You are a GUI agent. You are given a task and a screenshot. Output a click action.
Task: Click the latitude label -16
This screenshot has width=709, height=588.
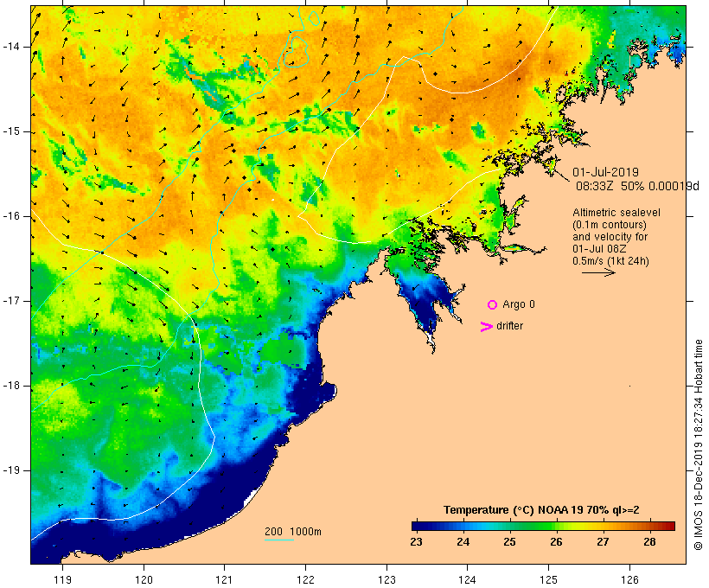click(11, 216)
